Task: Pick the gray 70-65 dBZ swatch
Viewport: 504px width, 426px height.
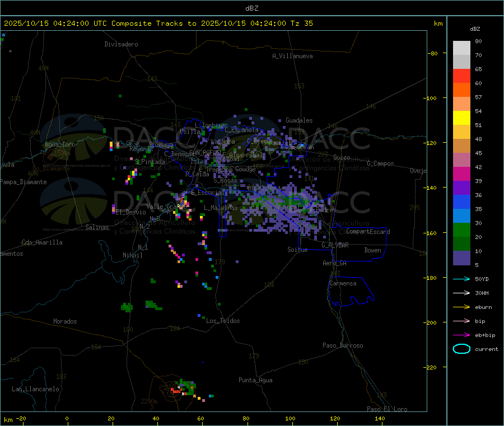Action: pos(461,62)
